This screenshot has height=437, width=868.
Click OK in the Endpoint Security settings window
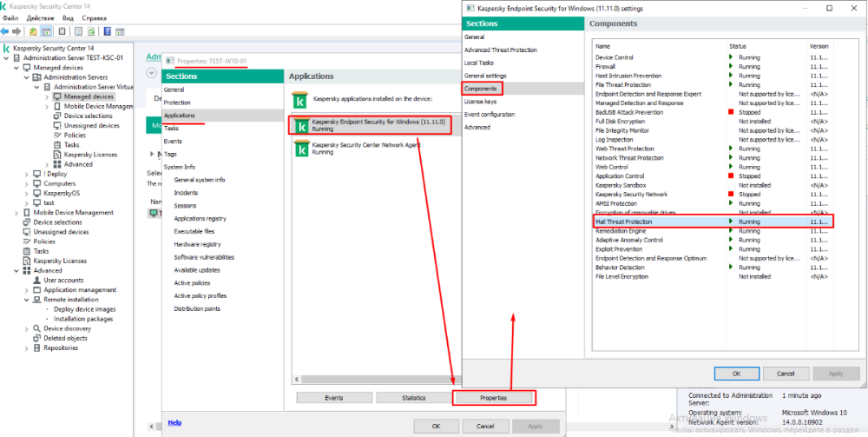coord(736,374)
